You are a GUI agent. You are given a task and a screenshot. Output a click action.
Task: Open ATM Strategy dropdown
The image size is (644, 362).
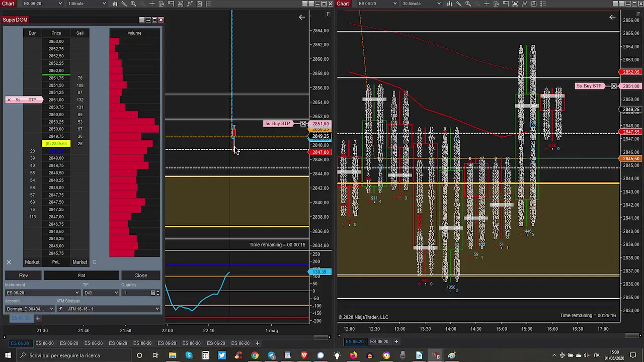tap(108, 309)
